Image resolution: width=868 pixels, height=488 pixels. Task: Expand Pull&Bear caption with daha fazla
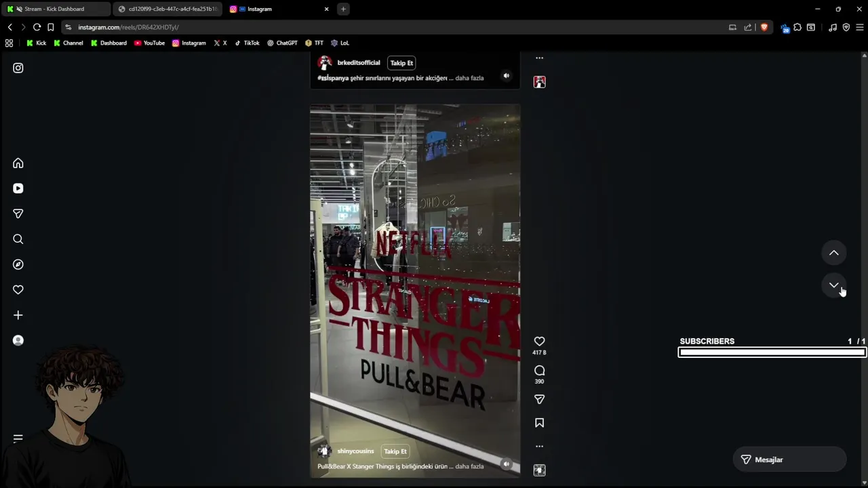coord(469,466)
